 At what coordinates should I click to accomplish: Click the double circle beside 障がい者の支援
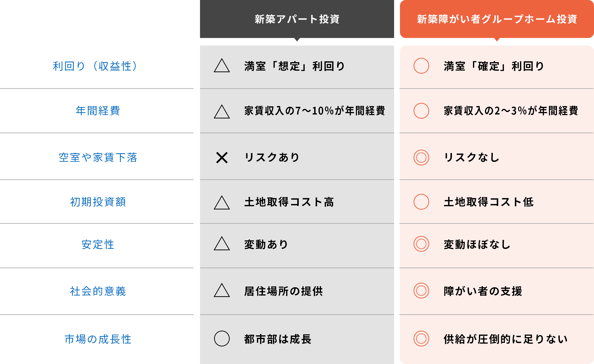421,291
